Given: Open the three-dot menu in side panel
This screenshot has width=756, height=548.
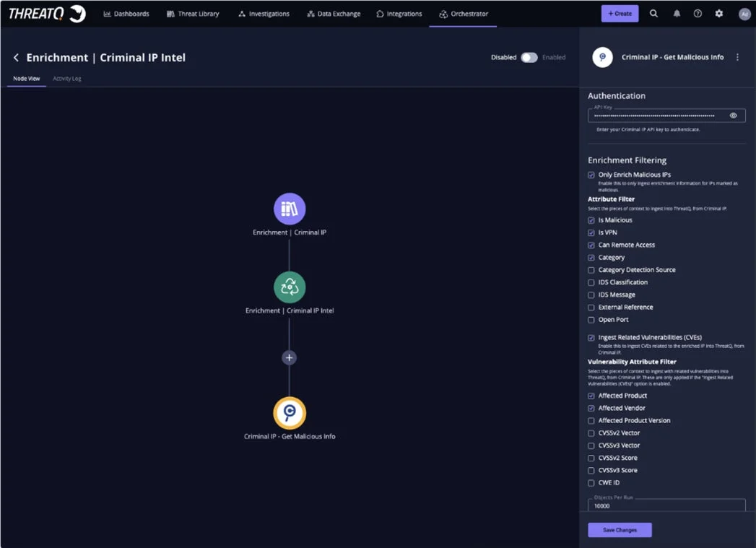Looking at the screenshot, I should point(737,57).
